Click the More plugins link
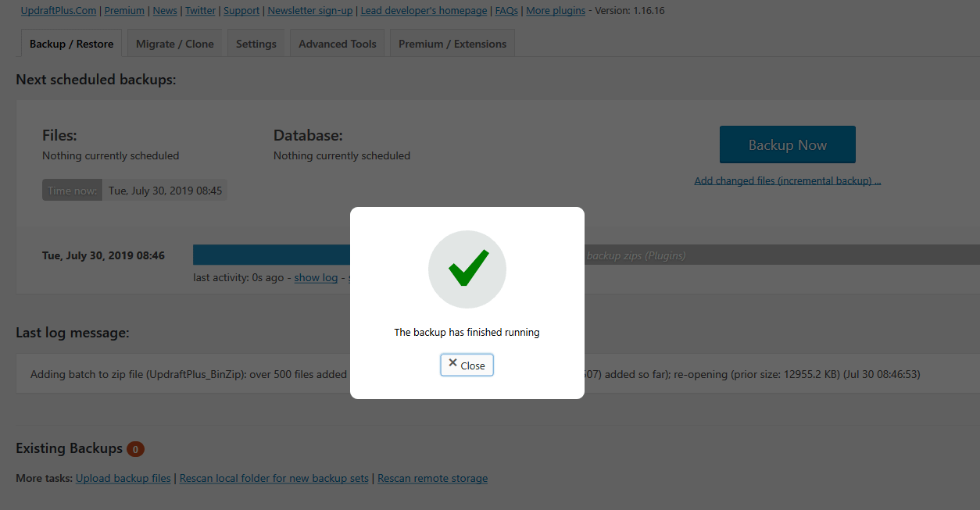Image resolution: width=980 pixels, height=510 pixels. [x=555, y=11]
